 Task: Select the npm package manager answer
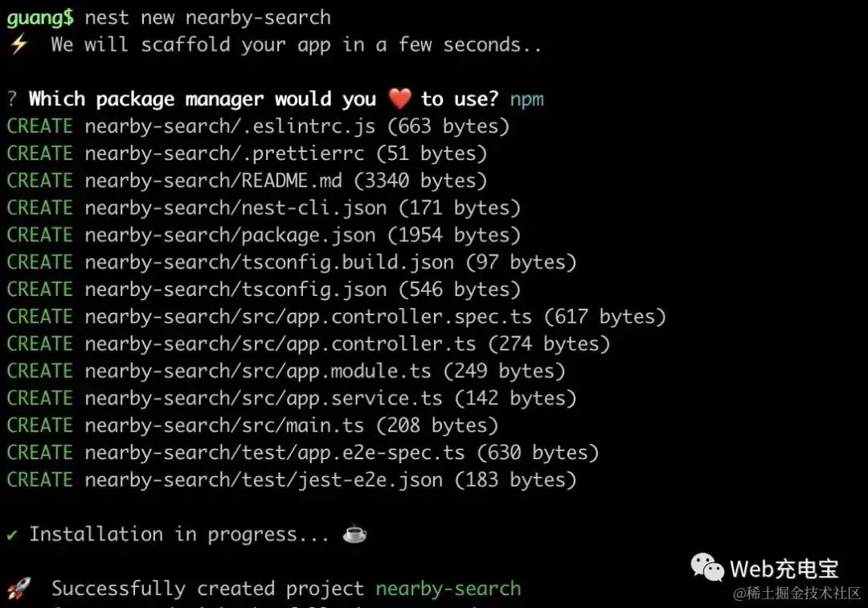point(526,100)
